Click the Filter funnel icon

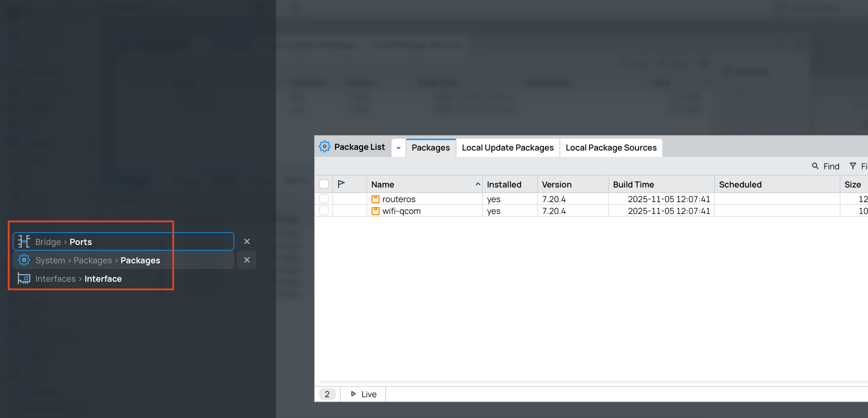(x=853, y=166)
